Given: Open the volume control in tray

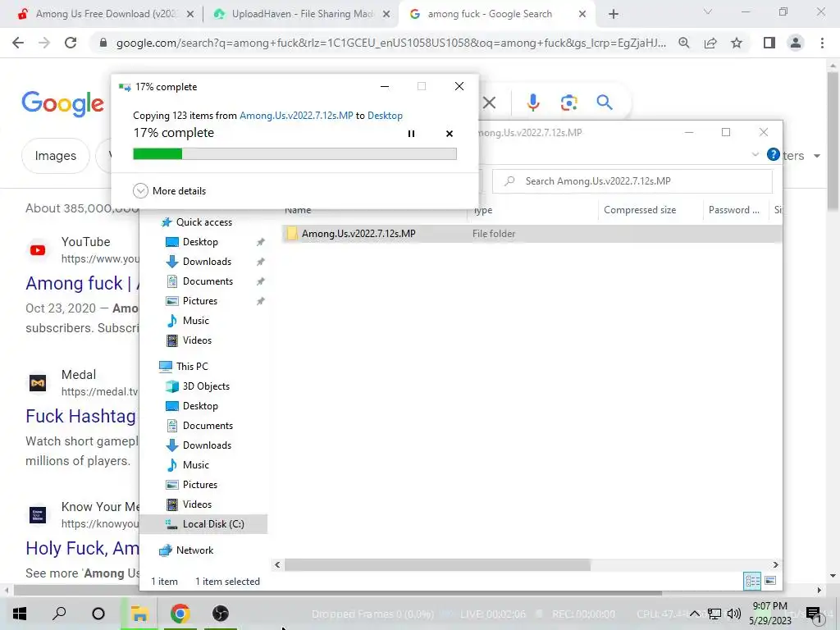Looking at the screenshot, I should pos(734,614).
